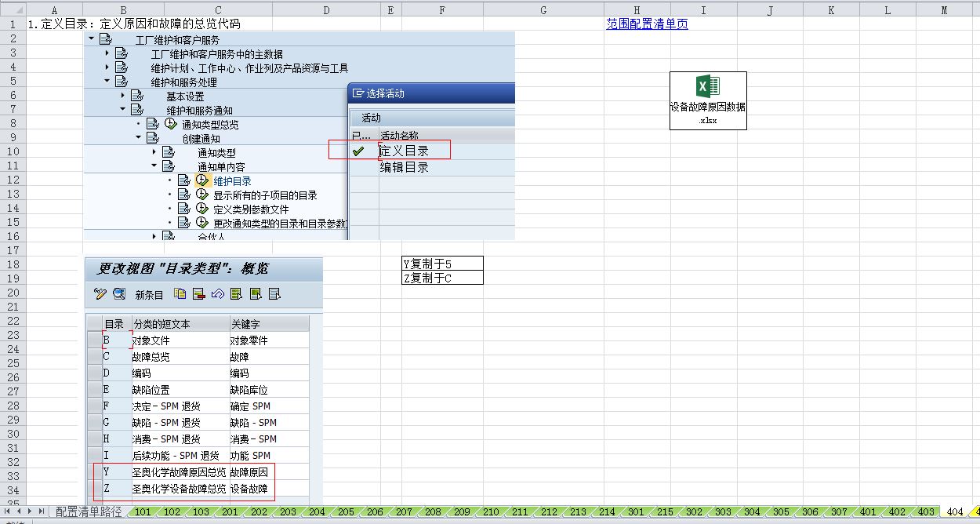Viewport: 980px width, 524px height.
Task: Open sheet tab 205
Action: 346,512
